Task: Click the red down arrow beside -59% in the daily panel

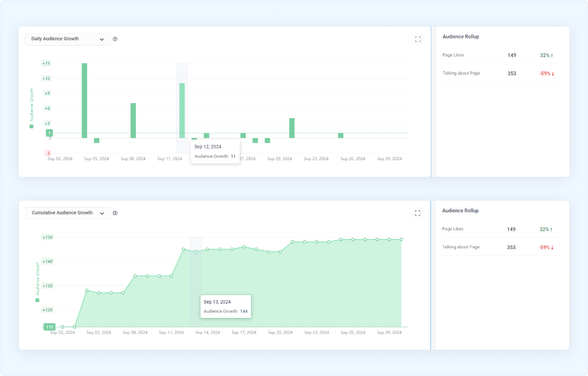Action: 553,74
